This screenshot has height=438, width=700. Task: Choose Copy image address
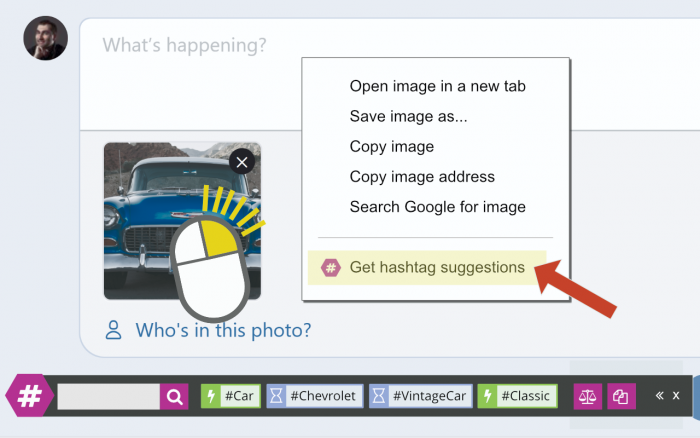tap(422, 177)
